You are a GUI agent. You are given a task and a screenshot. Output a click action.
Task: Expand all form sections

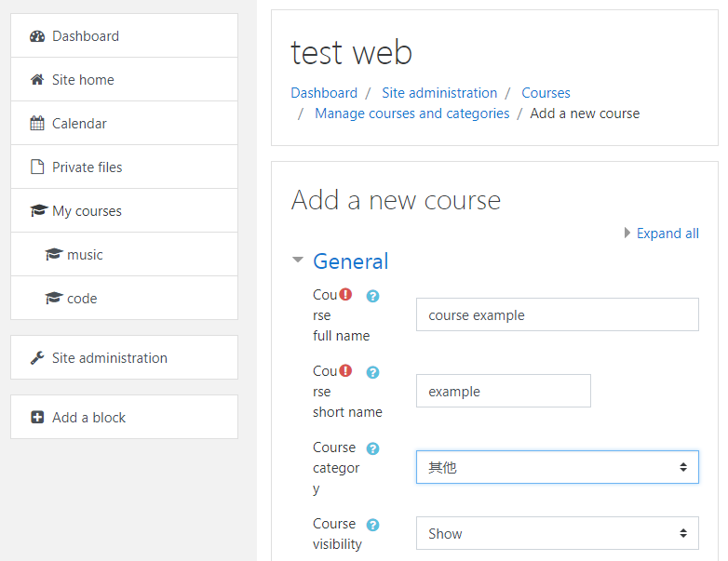(x=667, y=234)
